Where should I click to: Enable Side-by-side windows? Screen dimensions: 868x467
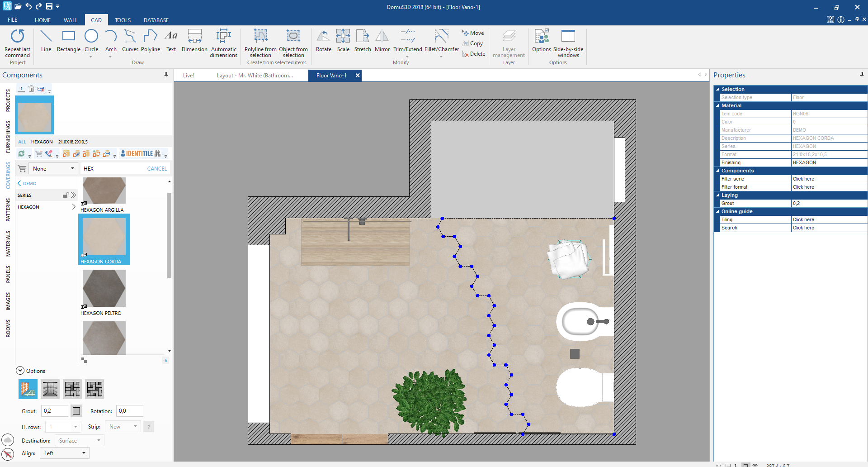tap(568, 43)
